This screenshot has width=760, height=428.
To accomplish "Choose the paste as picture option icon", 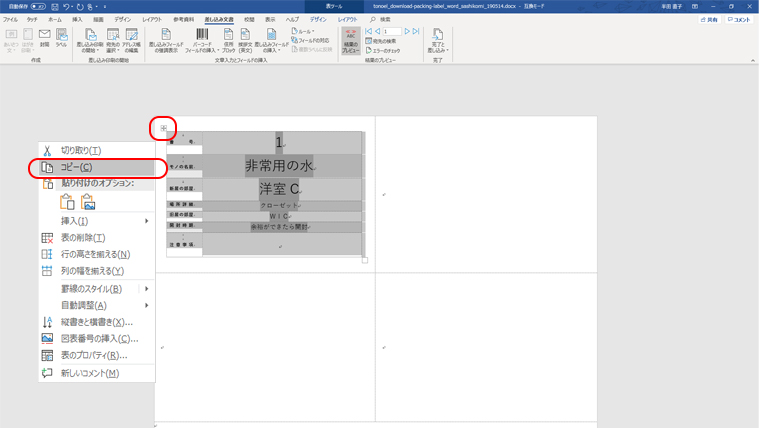I will [88, 202].
